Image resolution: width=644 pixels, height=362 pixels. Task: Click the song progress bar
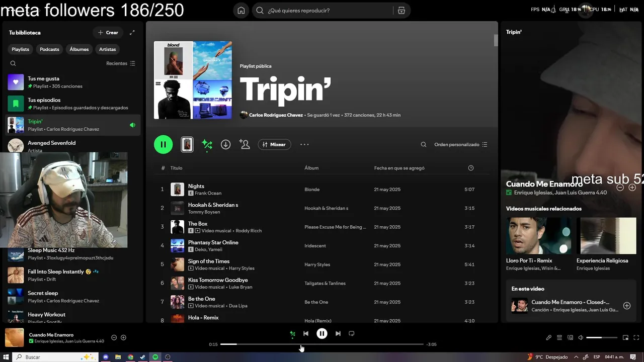pos(322,344)
